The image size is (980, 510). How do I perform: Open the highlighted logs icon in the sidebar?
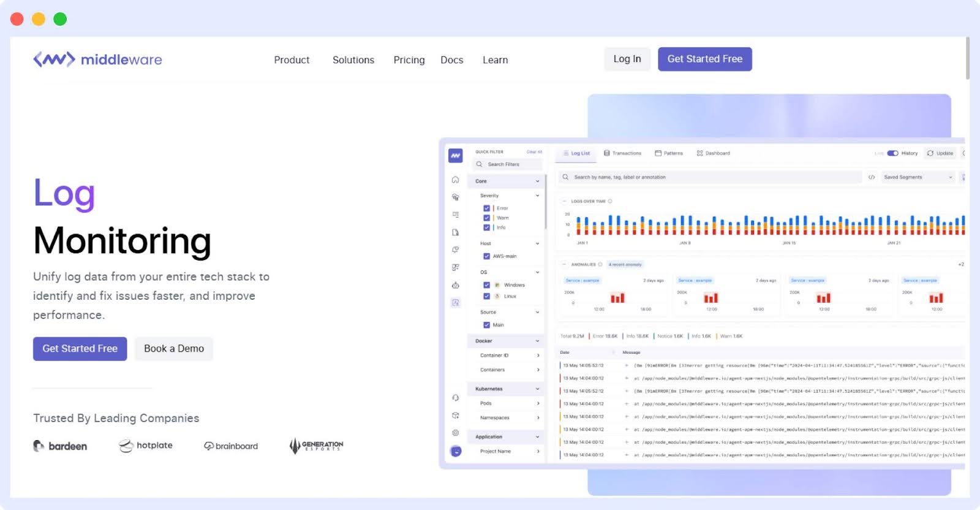455,303
